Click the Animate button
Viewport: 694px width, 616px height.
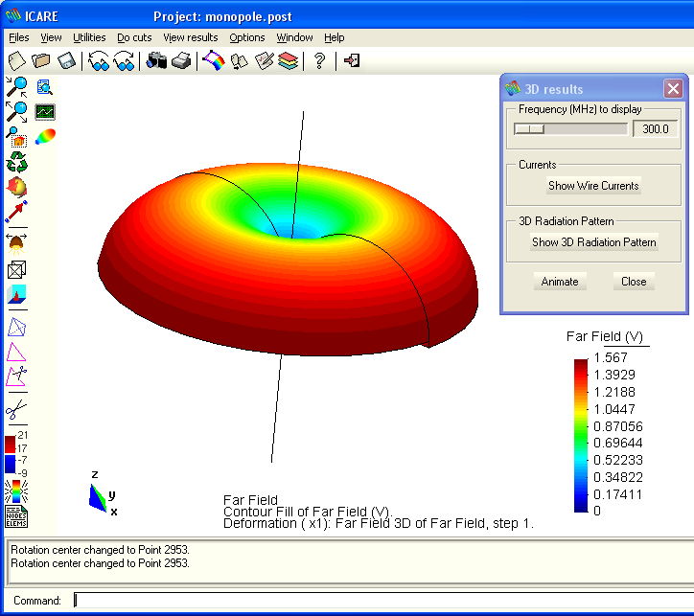560,282
